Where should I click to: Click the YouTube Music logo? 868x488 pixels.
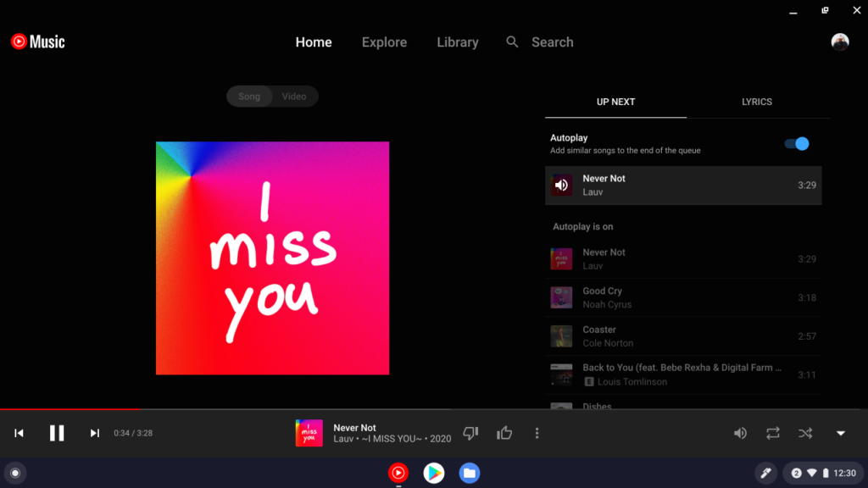coord(37,42)
